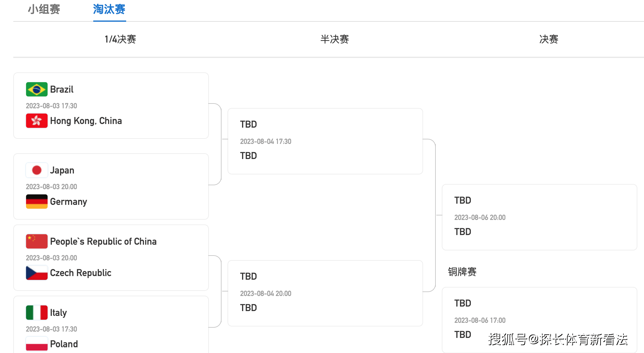The image size is (644, 353).
Task: Click the 1/4决赛 column header
Action: (x=120, y=39)
